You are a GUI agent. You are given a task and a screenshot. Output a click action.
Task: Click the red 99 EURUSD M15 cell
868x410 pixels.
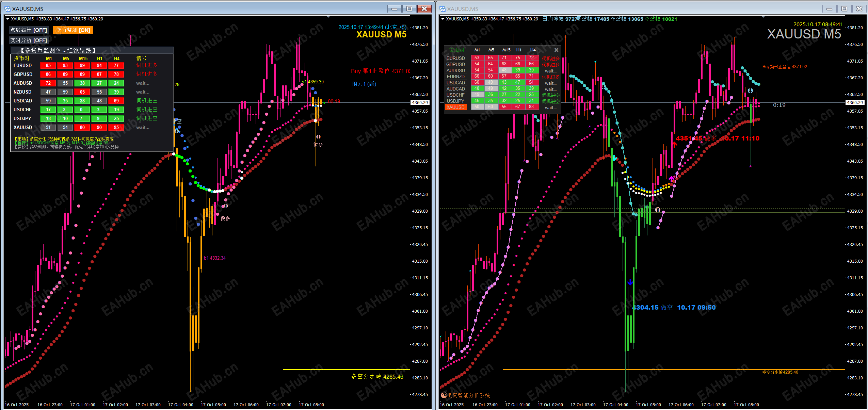click(82, 65)
